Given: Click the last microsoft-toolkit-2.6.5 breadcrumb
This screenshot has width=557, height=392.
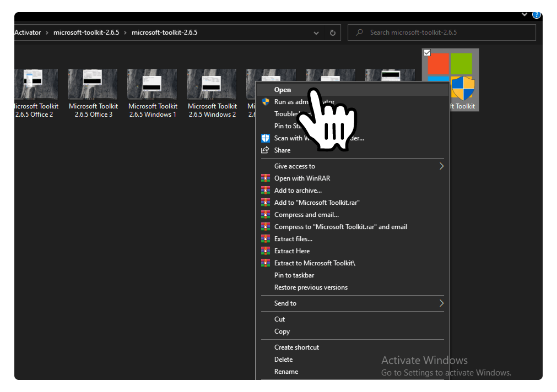Looking at the screenshot, I should point(165,32).
